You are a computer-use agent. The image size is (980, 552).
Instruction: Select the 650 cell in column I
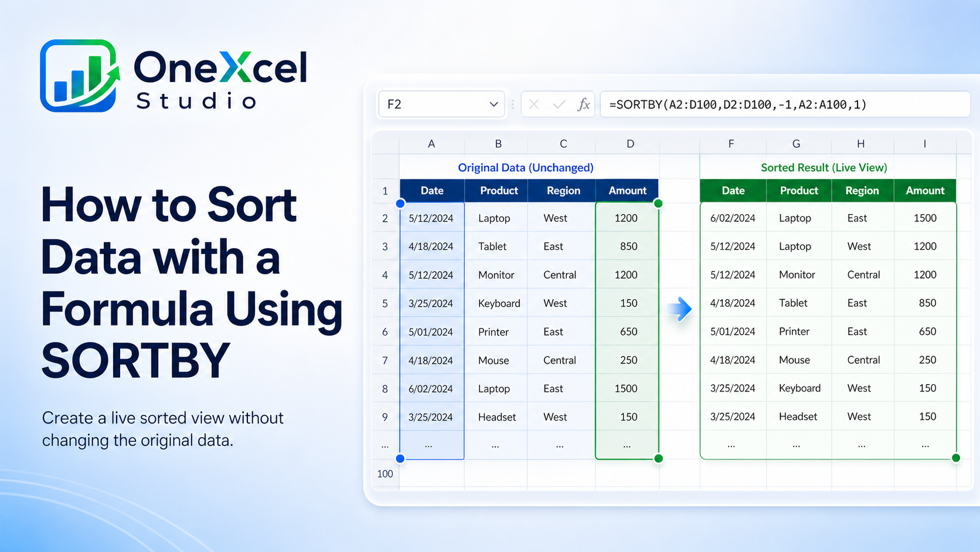925,331
